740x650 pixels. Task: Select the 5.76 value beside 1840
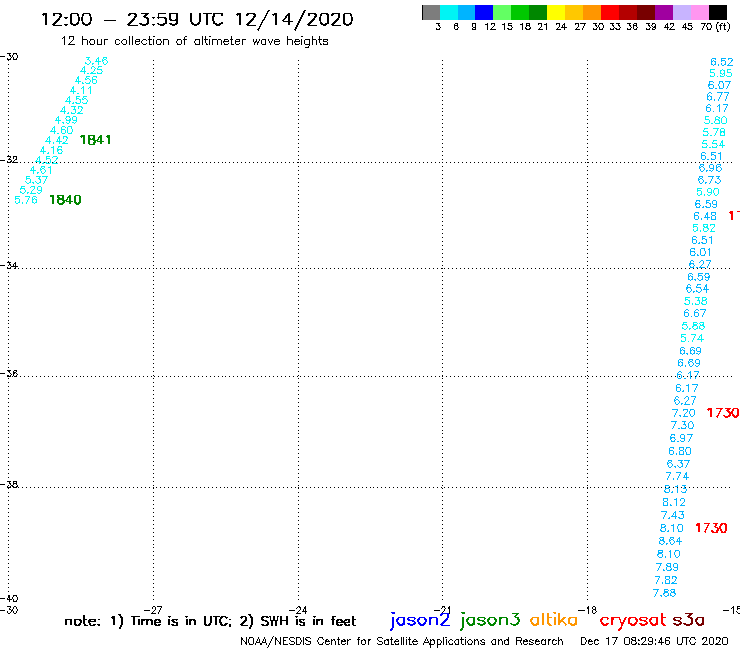26,200
